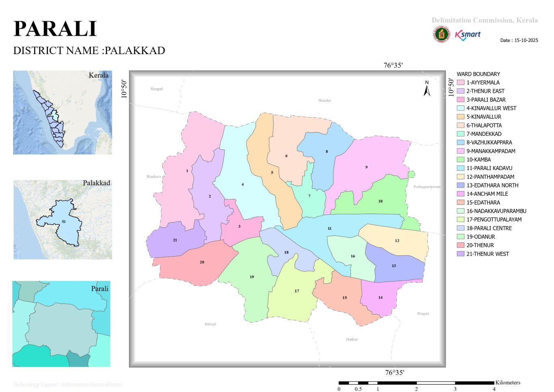Click ward number 15 on map
Screen dimensions: 554x392
point(345,298)
